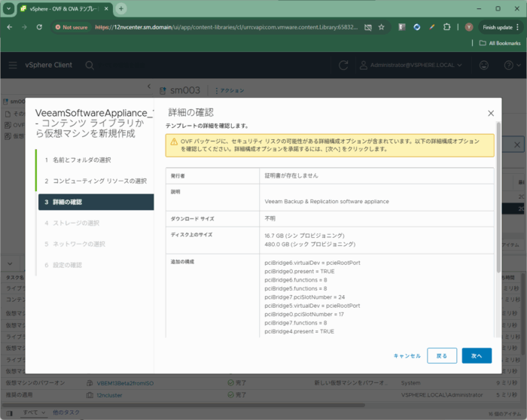This screenshot has height=420, width=527.
Task: Click the 証明書が存在しません value
Action: (x=291, y=175)
